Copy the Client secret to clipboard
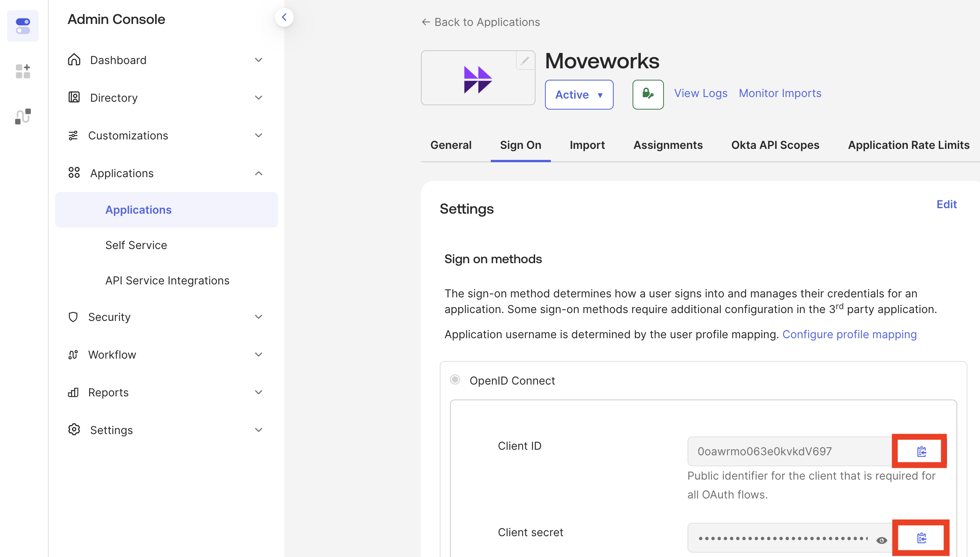980x557 pixels. 921,538
